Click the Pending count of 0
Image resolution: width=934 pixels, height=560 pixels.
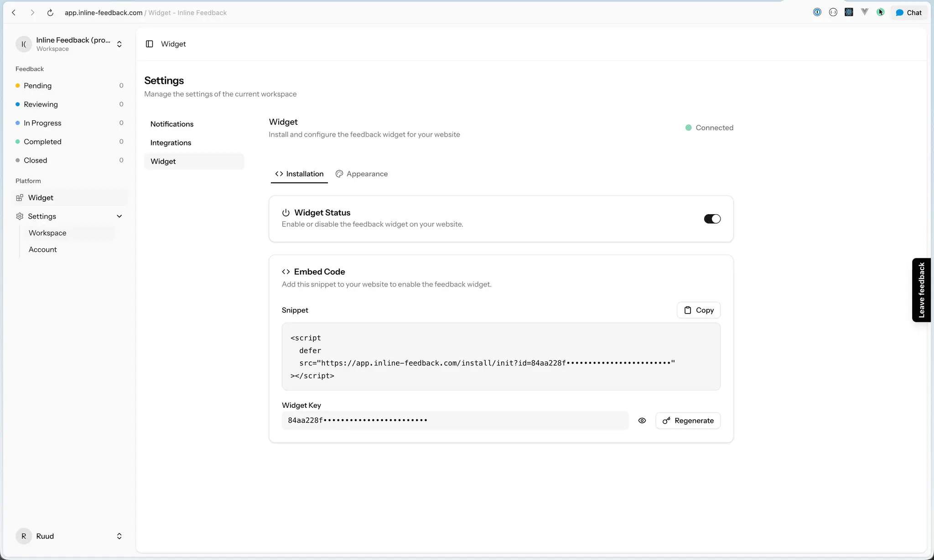pyautogui.click(x=121, y=86)
